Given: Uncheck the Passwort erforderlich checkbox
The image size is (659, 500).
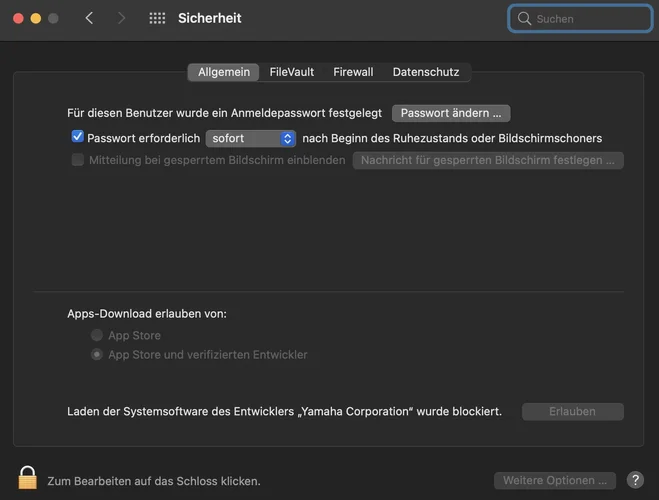Looking at the screenshot, I should tap(77, 137).
